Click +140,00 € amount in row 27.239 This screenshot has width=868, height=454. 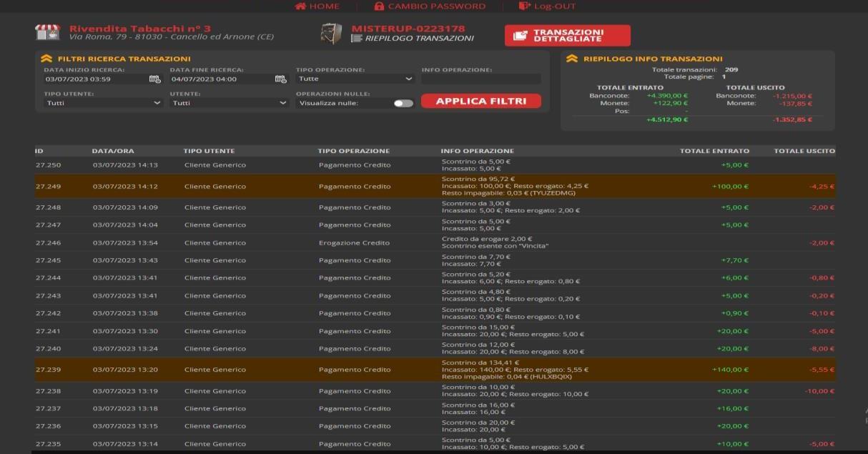(x=730, y=370)
